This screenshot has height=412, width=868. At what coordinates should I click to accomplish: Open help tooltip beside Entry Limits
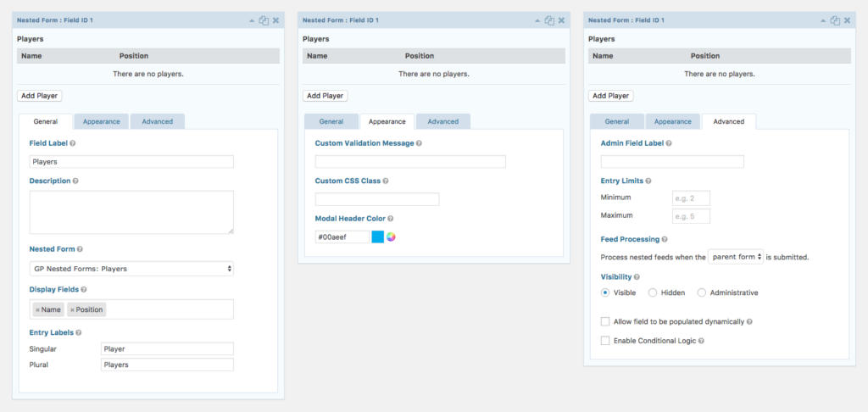click(648, 181)
